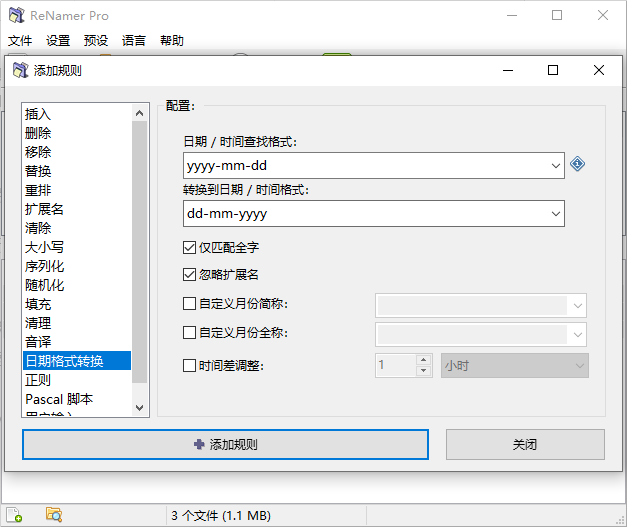
Task: Enable the 自定义月份简称 checkbox
Action: click(189, 303)
